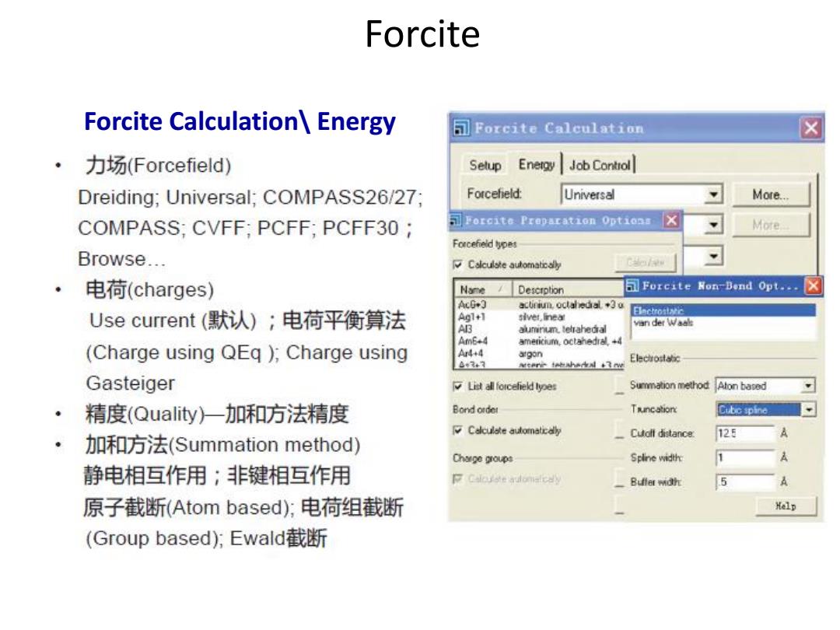Image resolution: width=840 pixels, height=630 pixels.
Task: Select the Ag1+1 silver, linear row
Action: coord(540,317)
